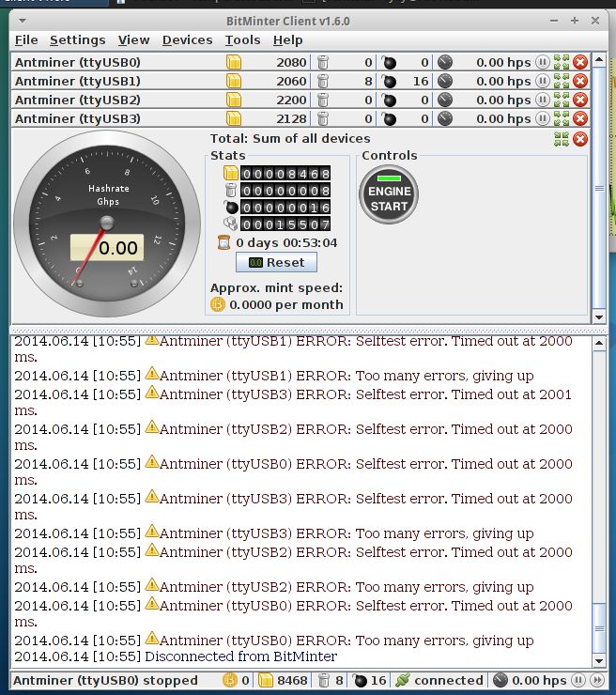Viewport: 616px width, 695px height.
Task: Expand details for Antminer (ttyUSB2)
Action: [562, 100]
